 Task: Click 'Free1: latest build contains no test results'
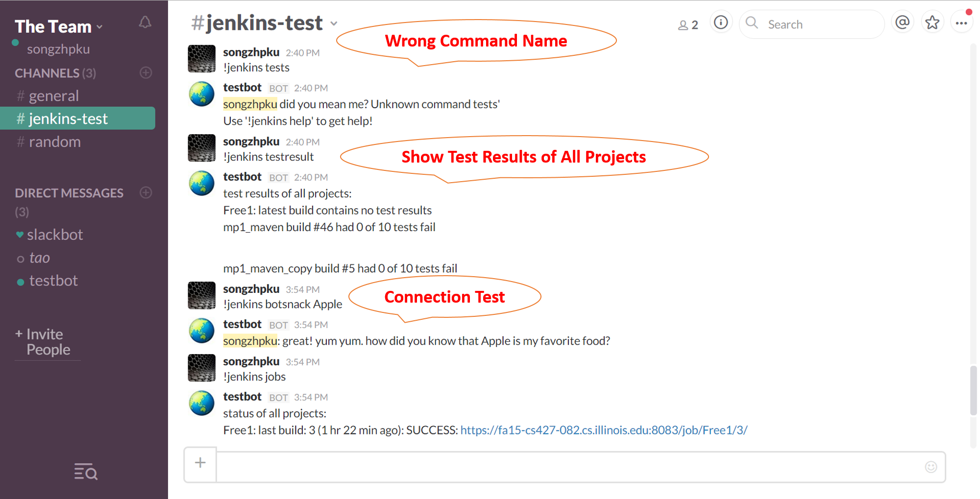click(x=327, y=210)
